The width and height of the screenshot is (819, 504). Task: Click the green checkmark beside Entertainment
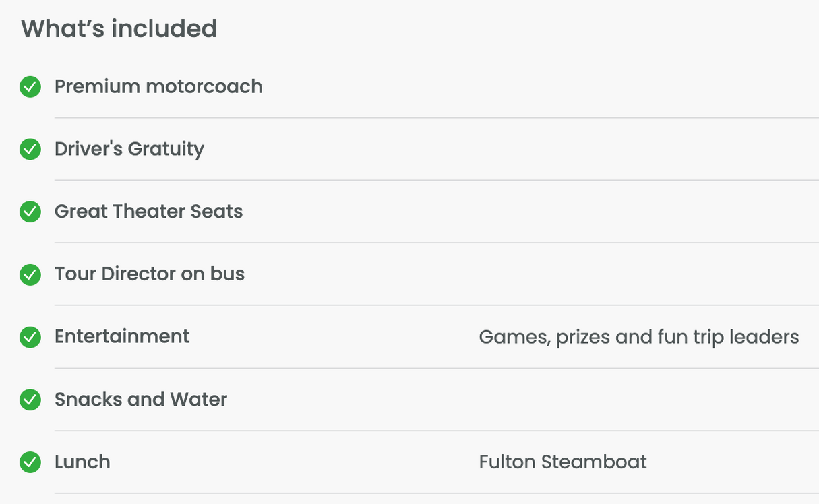30,337
